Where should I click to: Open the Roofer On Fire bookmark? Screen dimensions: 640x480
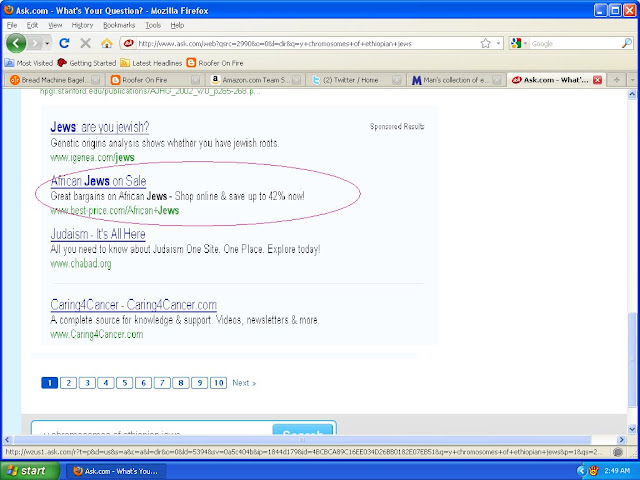215,63
